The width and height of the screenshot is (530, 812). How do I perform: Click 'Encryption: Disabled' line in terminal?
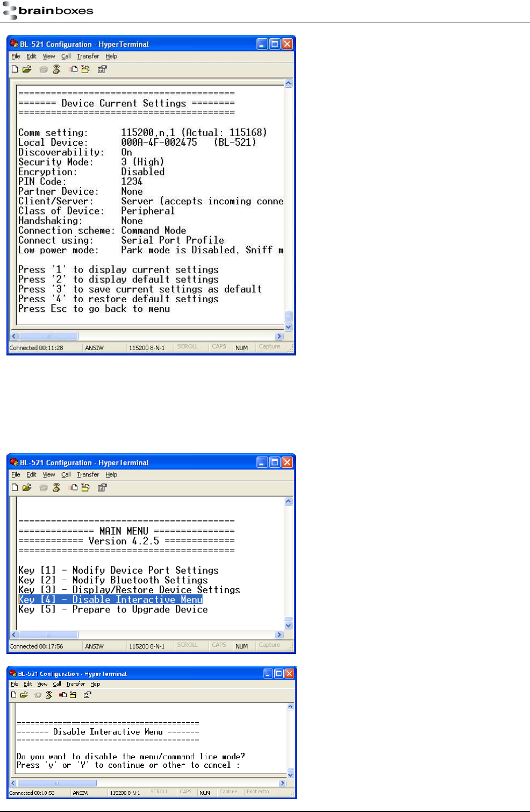click(x=91, y=172)
